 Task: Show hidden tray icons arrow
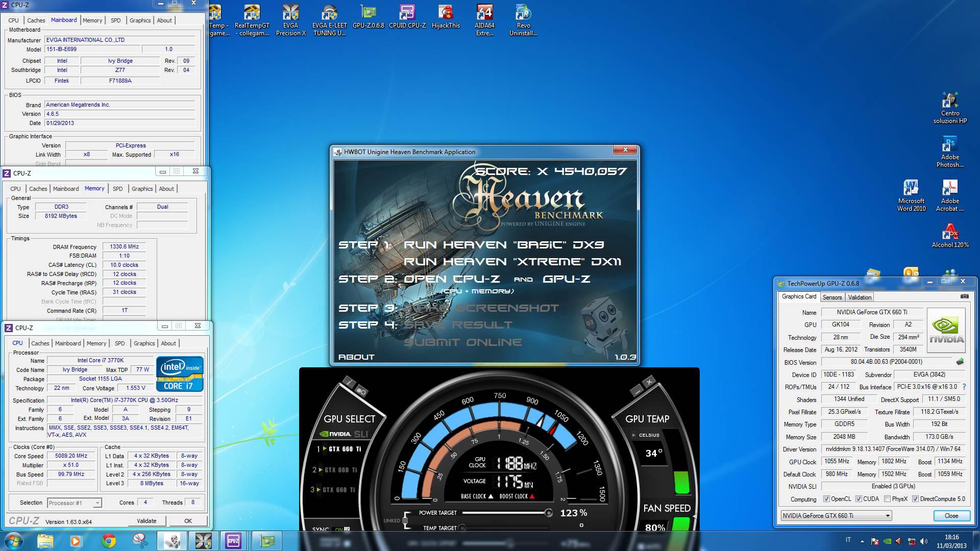click(x=863, y=541)
